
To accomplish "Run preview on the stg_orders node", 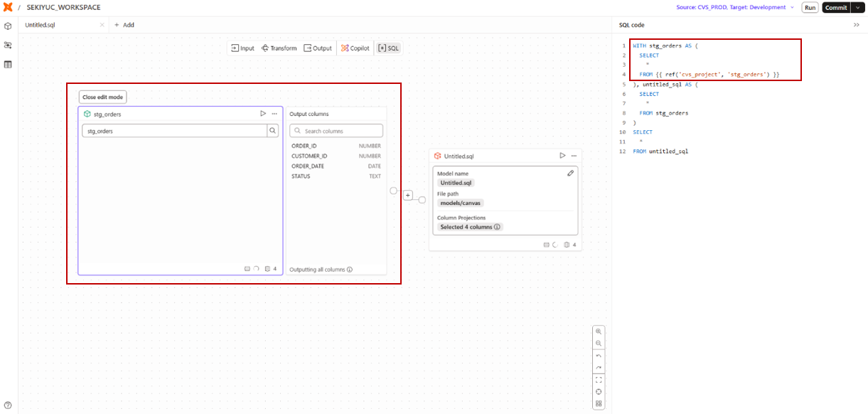I will [x=263, y=113].
